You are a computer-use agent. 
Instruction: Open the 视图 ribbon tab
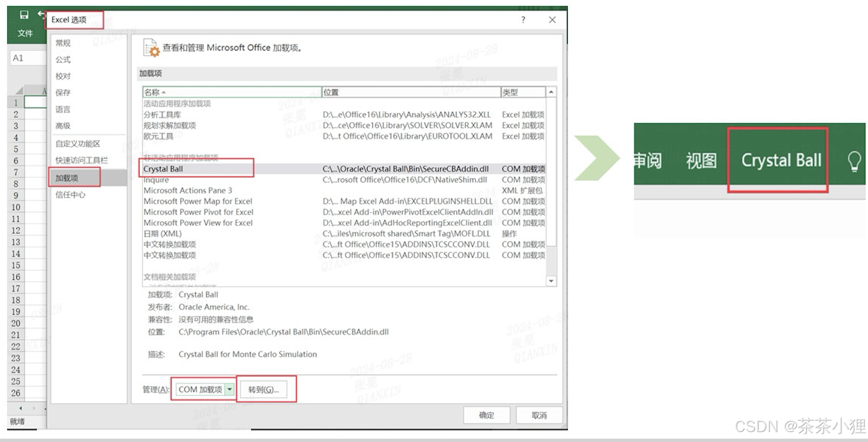(701, 161)
